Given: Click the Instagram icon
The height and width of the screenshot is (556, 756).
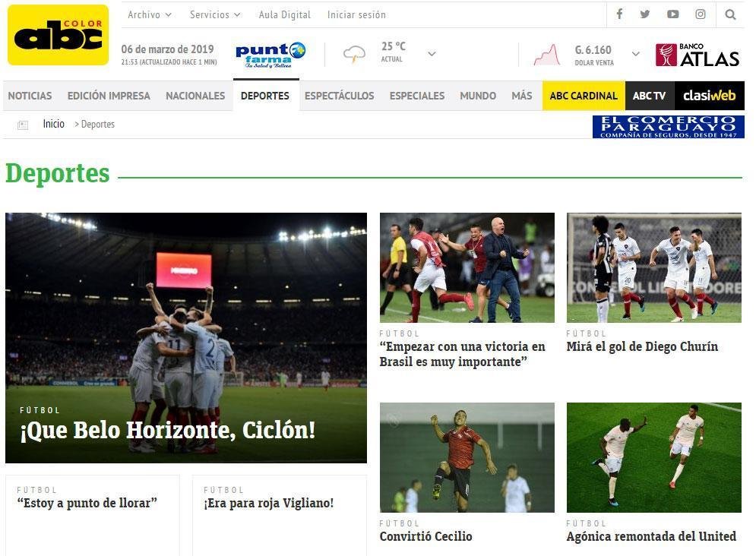Looking at the screenshot, I should [699, 14].
